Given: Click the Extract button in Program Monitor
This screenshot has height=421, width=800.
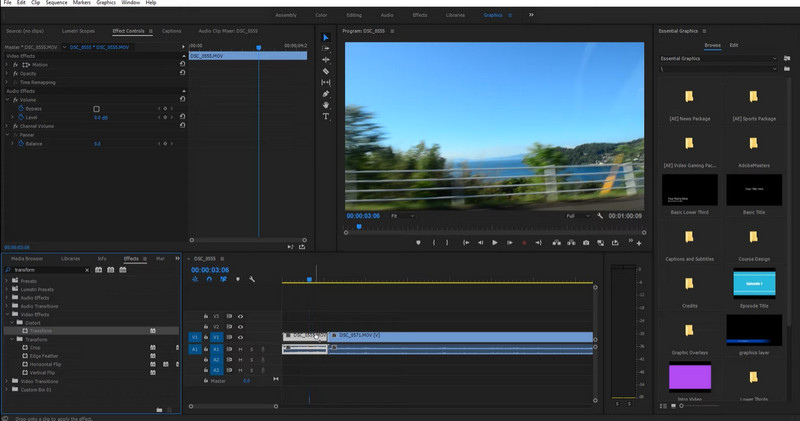Looking at the screenshot, I should pyautogui.click(x=571, y=243).
